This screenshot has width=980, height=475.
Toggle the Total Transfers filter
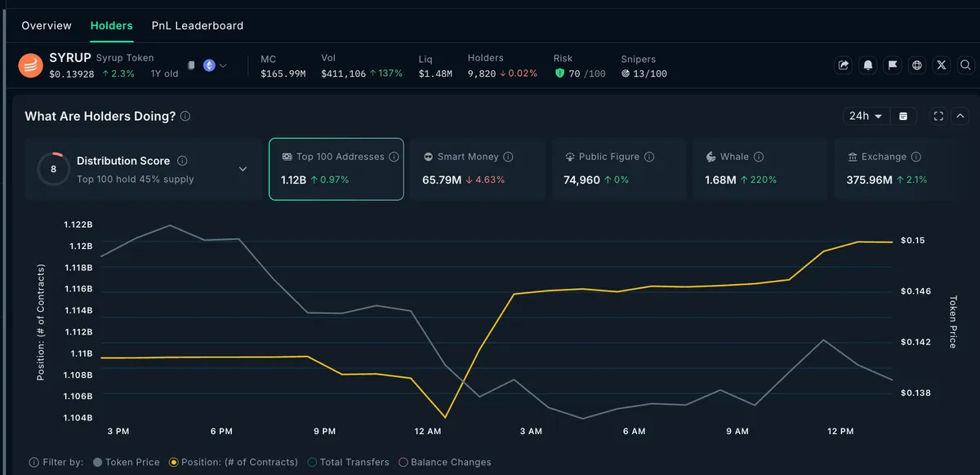point(348,462)
